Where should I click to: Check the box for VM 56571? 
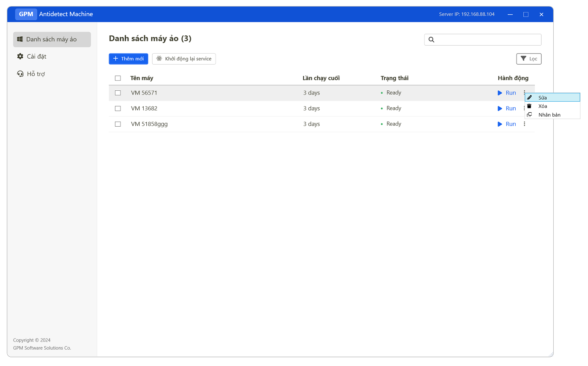pyautogui.click(x=118, y=93)
